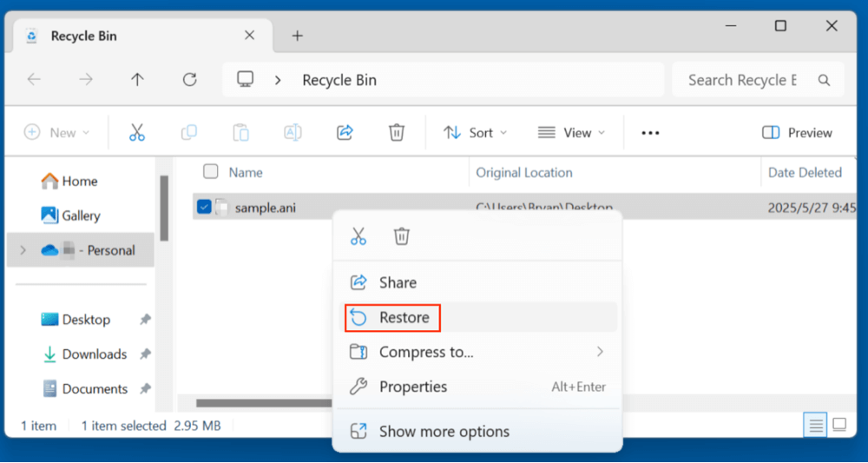Screen dimensions: 868x463
Task: Click Recycle Bin in the address bar
Action: [x=339, y=80]
